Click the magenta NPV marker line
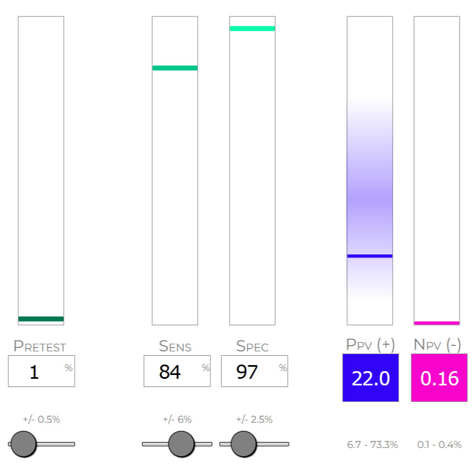 (436, 323)
